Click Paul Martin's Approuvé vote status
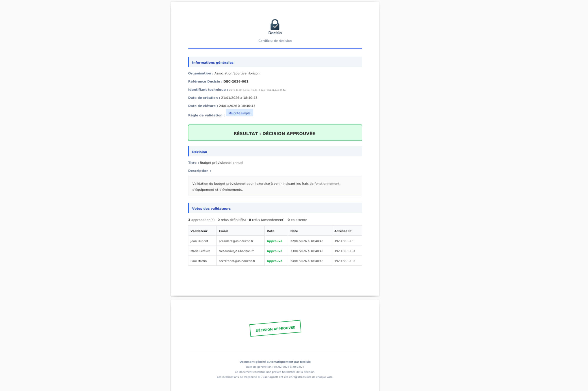The height and width of the screenshot is (391, 588). pos(274,261)
